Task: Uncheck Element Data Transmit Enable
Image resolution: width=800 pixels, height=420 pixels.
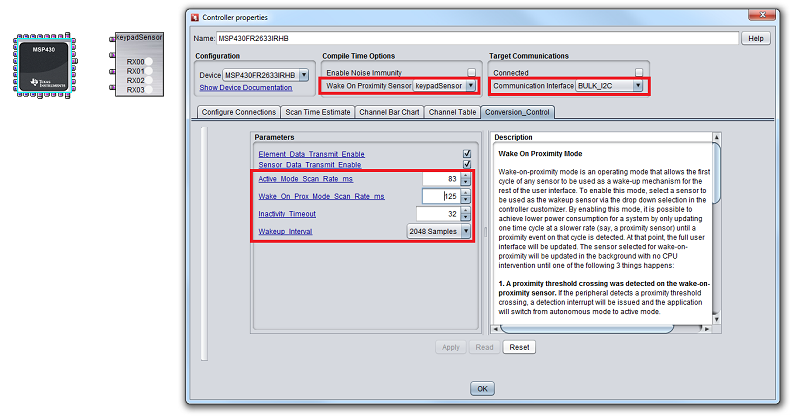Action: click(466, 154)
